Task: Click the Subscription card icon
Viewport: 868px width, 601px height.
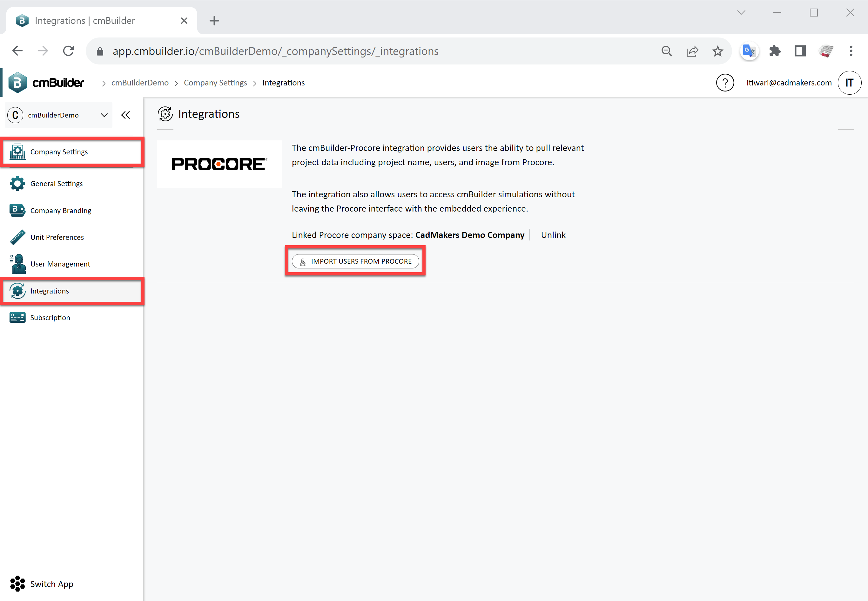Action: click(x=17, y=318)
